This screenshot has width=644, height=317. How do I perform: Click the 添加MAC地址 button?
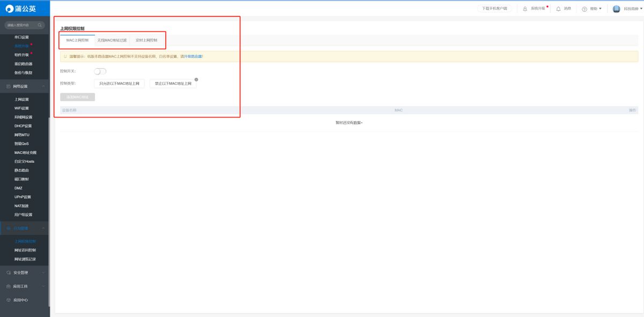click(78, 97)
